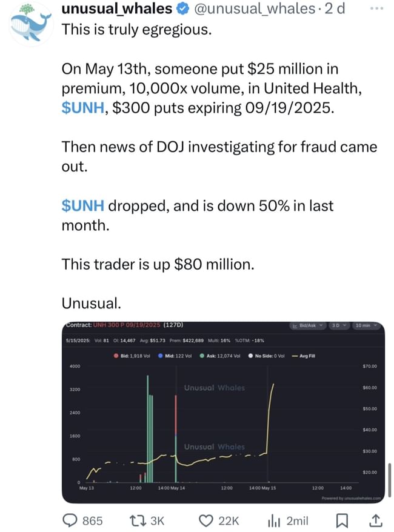Viewport: 394px width, 532px height.
Task: Click the second $UNH cashtag in tweet
Action: 83,206
